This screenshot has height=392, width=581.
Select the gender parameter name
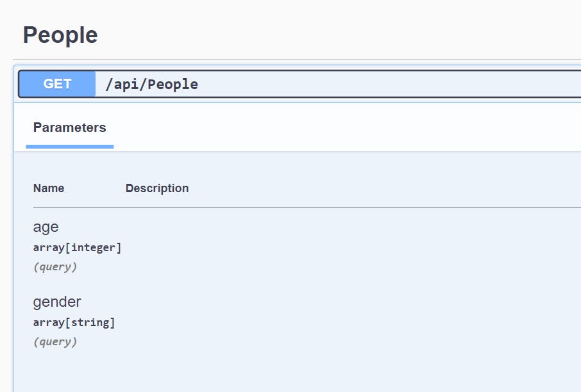(57, 302)
